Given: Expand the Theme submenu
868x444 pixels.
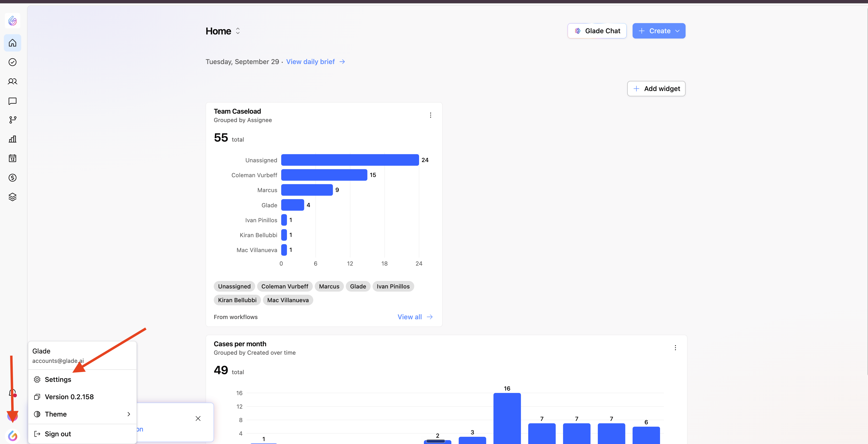Looking at the screenshot, I should [x=82, y=414].
